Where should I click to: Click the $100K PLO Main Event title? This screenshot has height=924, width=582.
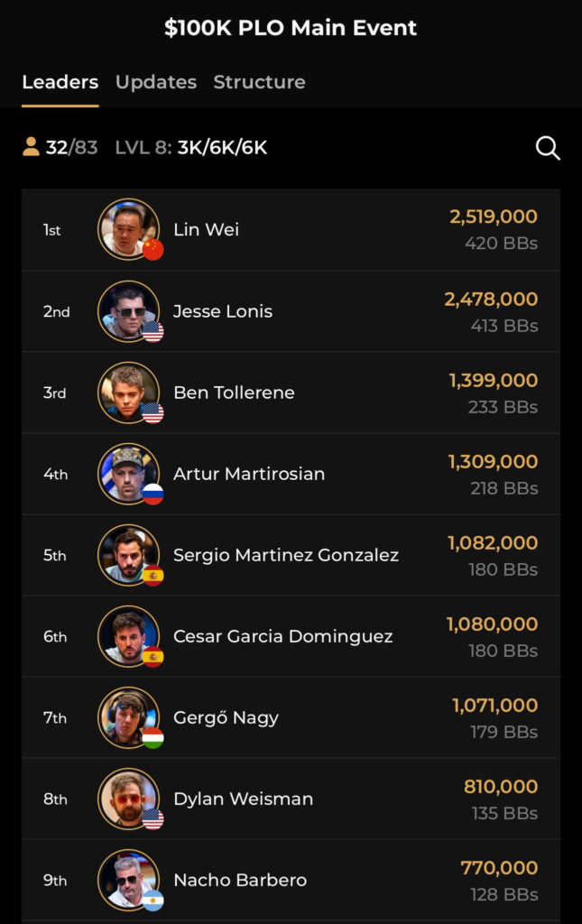pos(291,28)
